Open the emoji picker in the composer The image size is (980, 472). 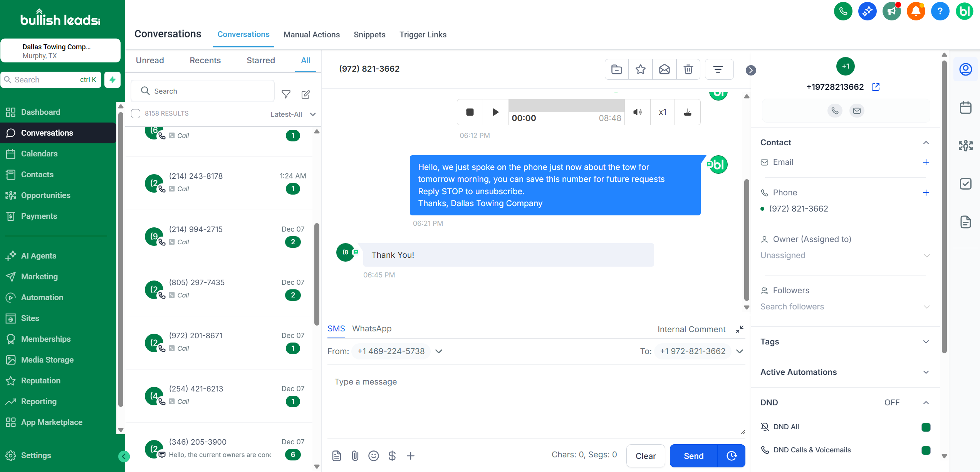coord(373,455)
